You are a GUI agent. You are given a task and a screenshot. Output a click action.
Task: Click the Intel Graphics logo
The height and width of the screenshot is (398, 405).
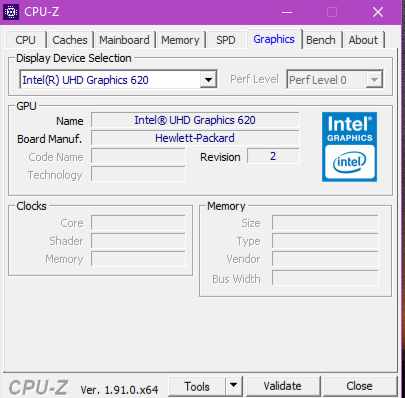[349, 147]
